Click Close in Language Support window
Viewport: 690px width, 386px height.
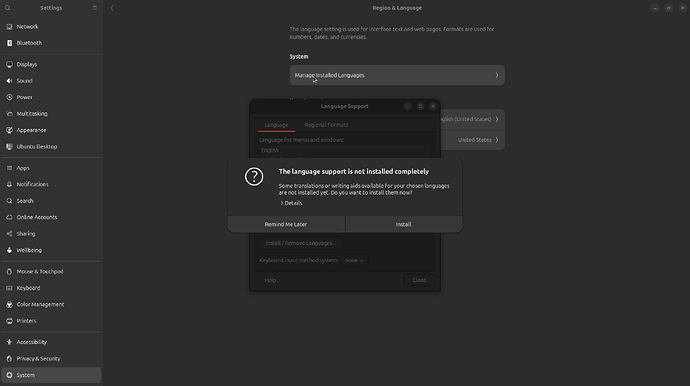(x=419, y=280)
